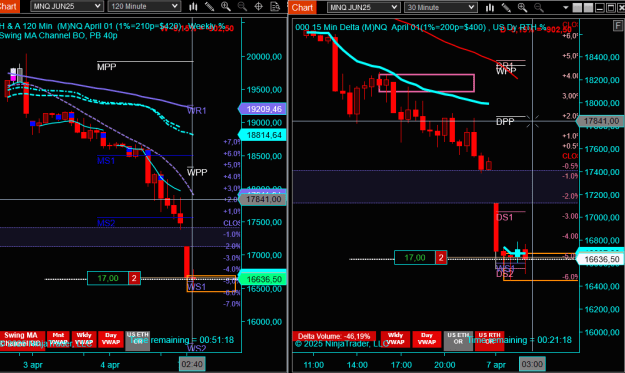625x373 pixels.
Task: Click the 7 apr date label on right chart
Action: (496, 365)
